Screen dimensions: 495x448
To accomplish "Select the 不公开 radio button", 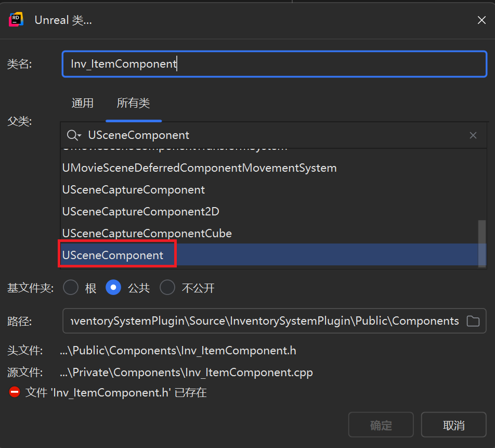I will pos(167,287).
